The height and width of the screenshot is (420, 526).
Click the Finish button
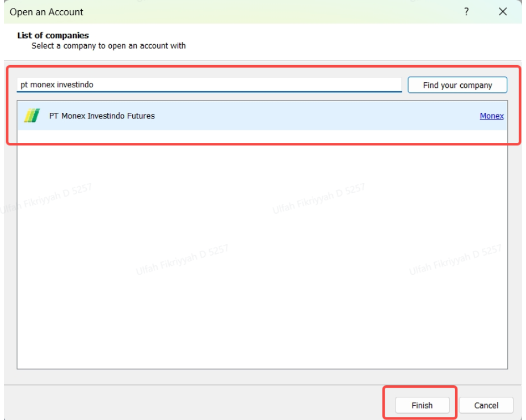pos(422,405)
